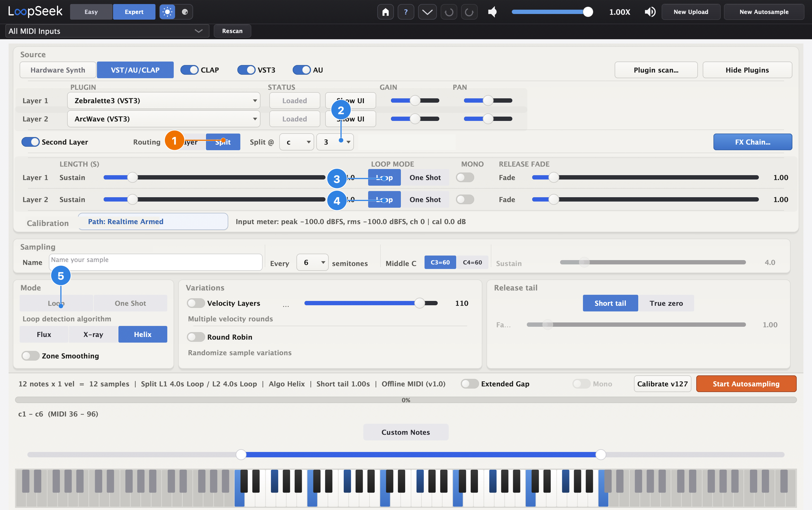The width and height of the screenshot is (812, 510).
Task: Click the Layer 1 gain slider
Action: click(415, 100)
